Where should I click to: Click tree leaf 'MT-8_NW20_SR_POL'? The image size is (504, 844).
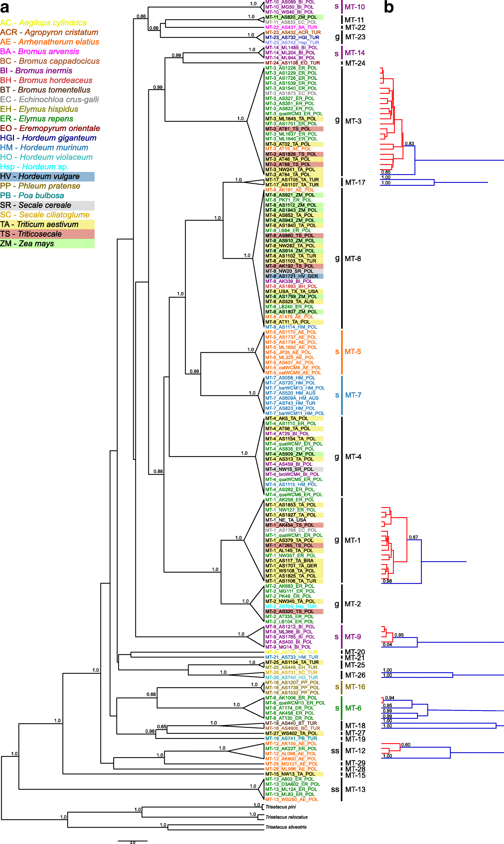[x=294, y=271]
